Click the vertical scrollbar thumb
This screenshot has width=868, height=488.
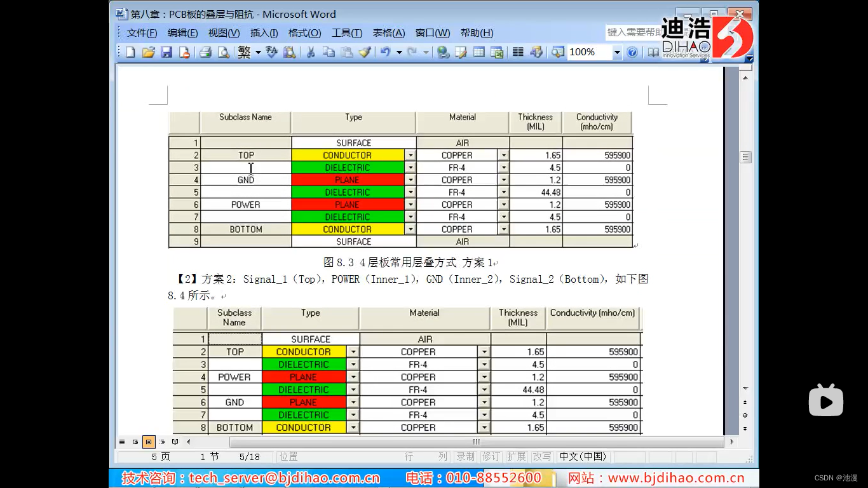point(746,157)
